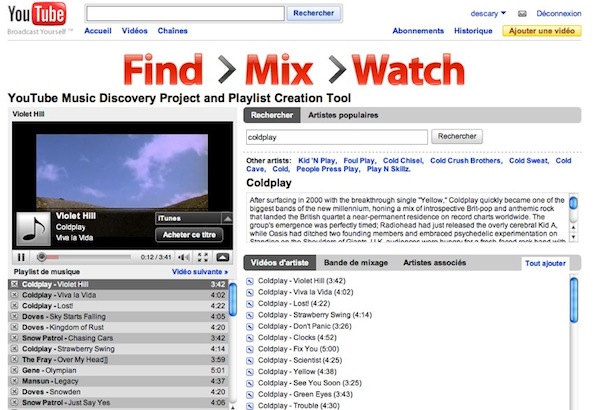600x410 pixels.
Task: Remove Doves - Kingdom of Rust from playlist
Action: [x=14, y=327]
